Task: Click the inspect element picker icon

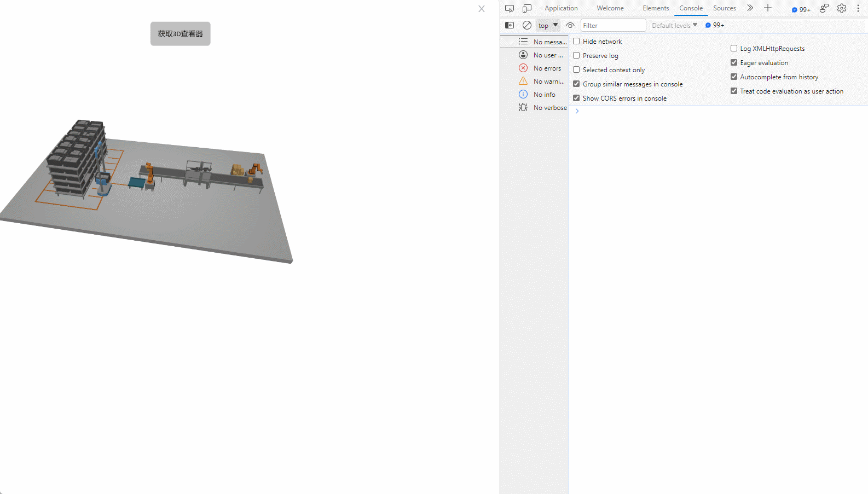Action: point(510,8)
